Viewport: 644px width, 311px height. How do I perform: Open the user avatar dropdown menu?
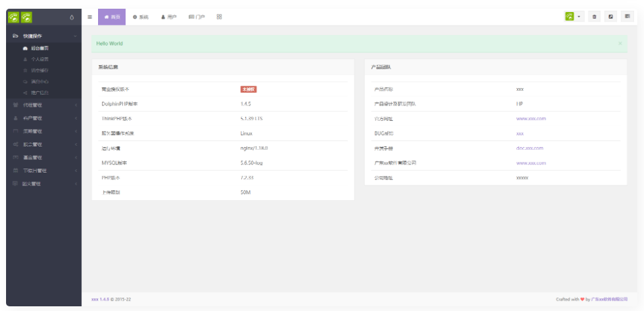tap(573, 17)
